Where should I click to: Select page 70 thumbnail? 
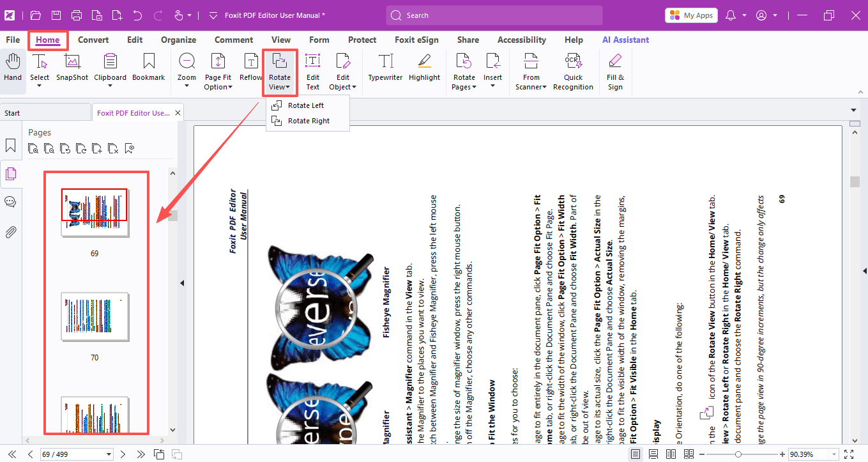[95, 317]
